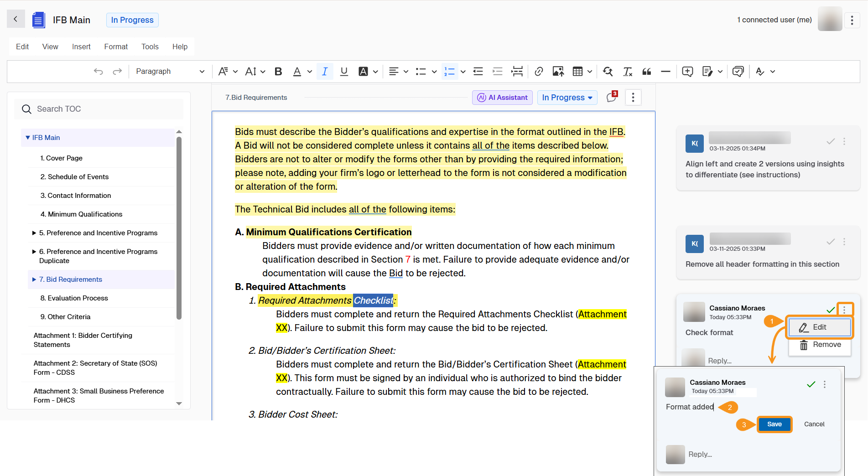Click the Undo arrow icon

[98, 72]
